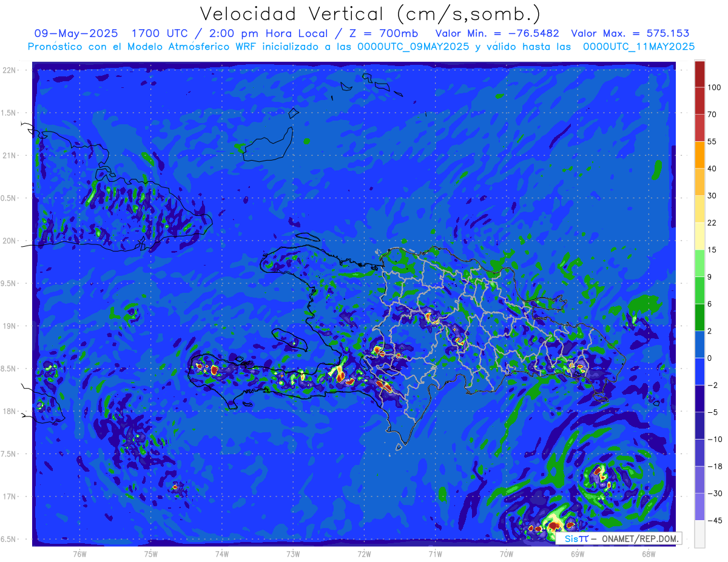Click the "21N" latitude label
The width and height of the screenshot is (728, 562).
tap(10, 156)
